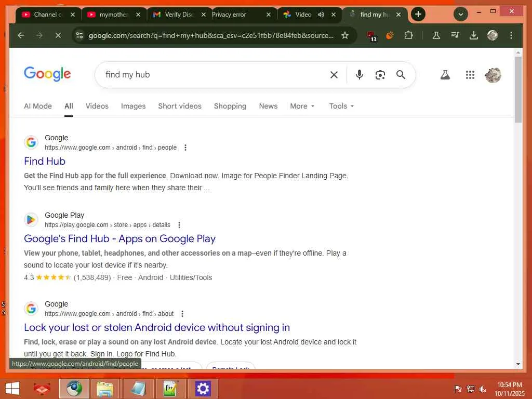Start voice search with microphone

(360, 75)
